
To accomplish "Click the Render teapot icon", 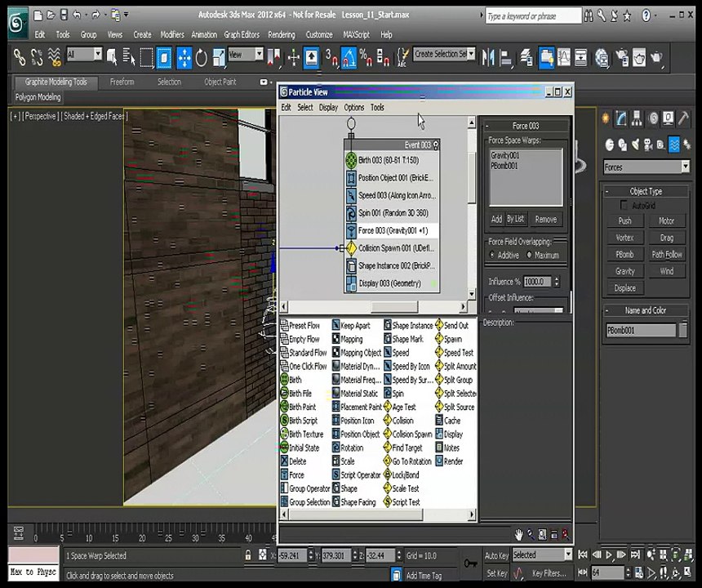I will click(x=656, y=57).
